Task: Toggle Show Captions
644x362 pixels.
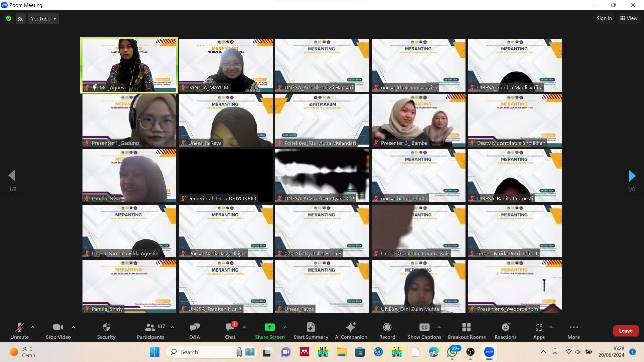Action: pyautogui.click(x=424, y=331)
